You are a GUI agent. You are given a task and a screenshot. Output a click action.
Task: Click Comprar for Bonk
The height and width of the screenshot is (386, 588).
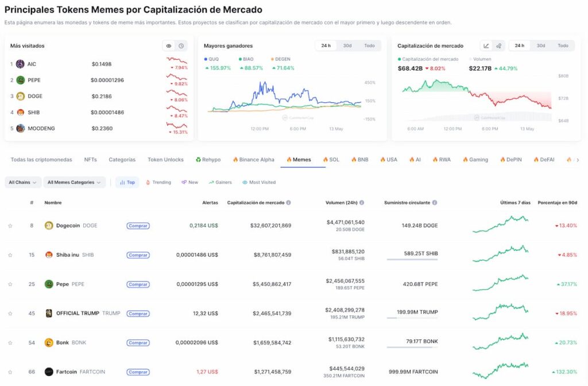pos(138,343)
